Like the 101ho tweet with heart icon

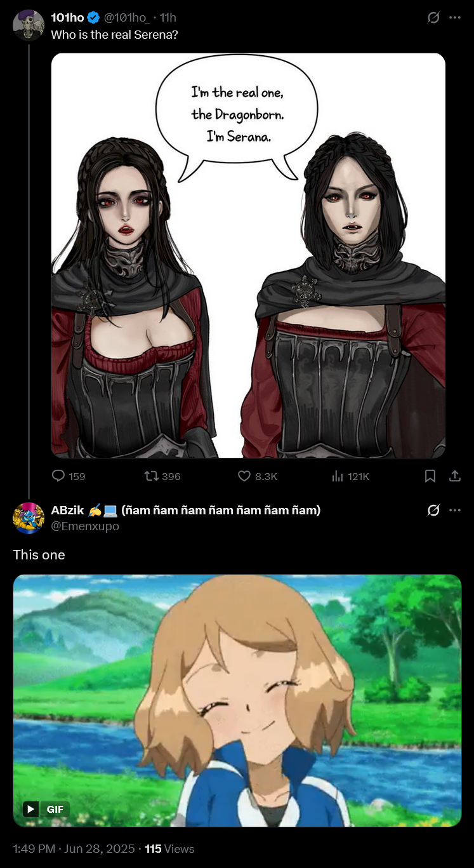coord(244,476)
